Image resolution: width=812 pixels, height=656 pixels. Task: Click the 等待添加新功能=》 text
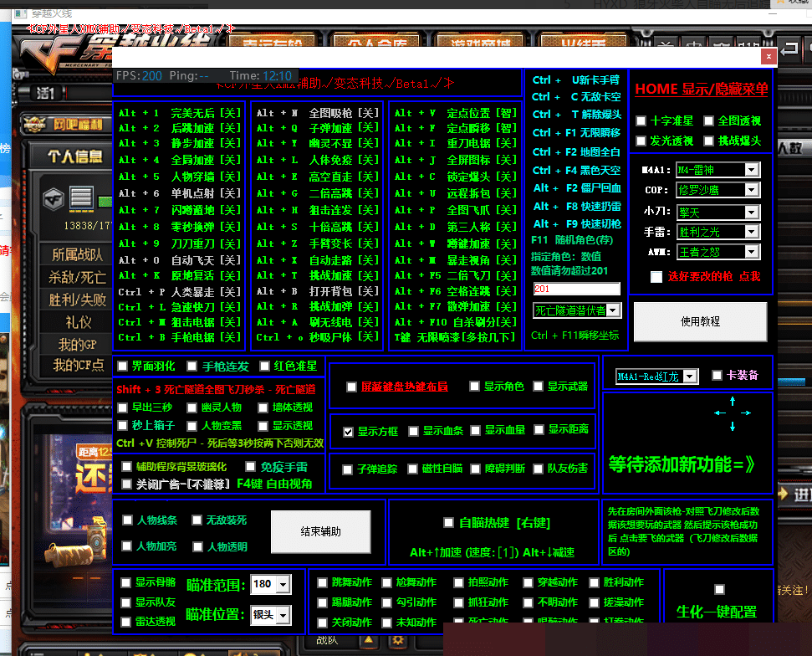682,464
